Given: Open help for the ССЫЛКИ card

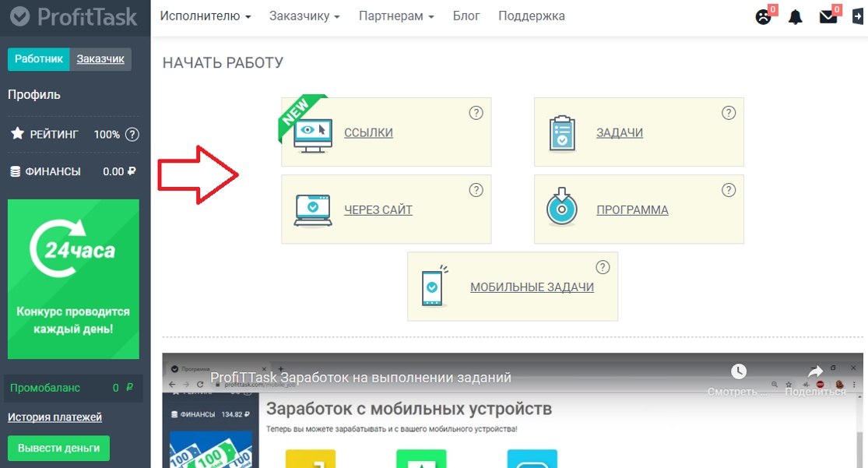Looking at the screenshot, I should click(x=476, y=113).
